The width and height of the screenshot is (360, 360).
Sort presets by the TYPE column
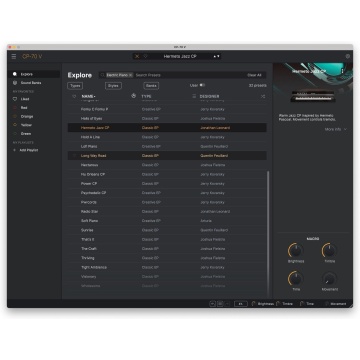click(146, 96)
